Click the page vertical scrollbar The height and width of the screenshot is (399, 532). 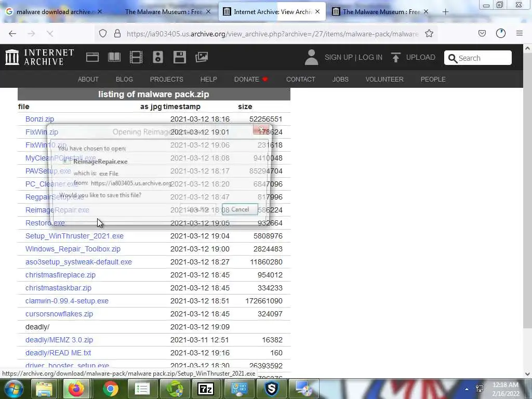(x=527, y=190)
